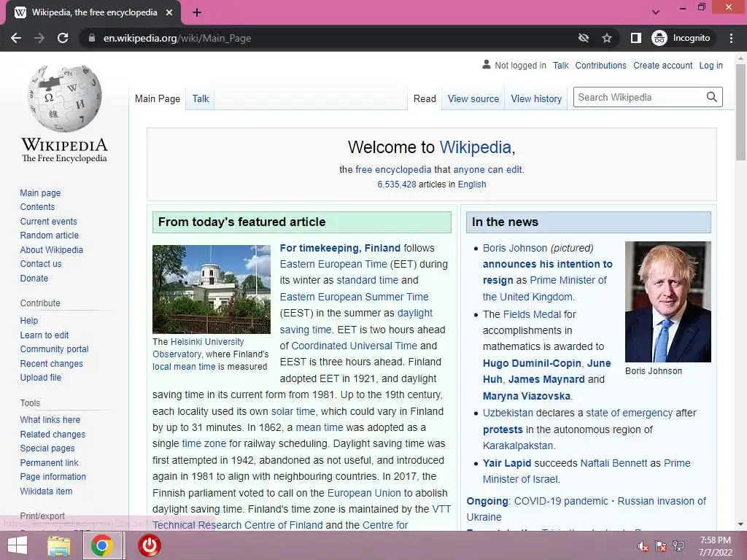Open About Wikipedia in the sidebar
The image size is (747, 560).
(x=52, y=249)
